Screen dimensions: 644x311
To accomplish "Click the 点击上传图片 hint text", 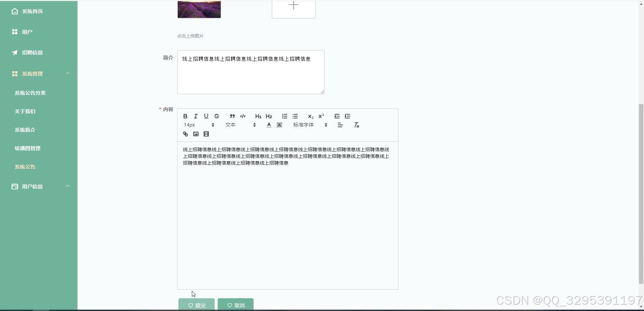I will click(x=190, y=36).
